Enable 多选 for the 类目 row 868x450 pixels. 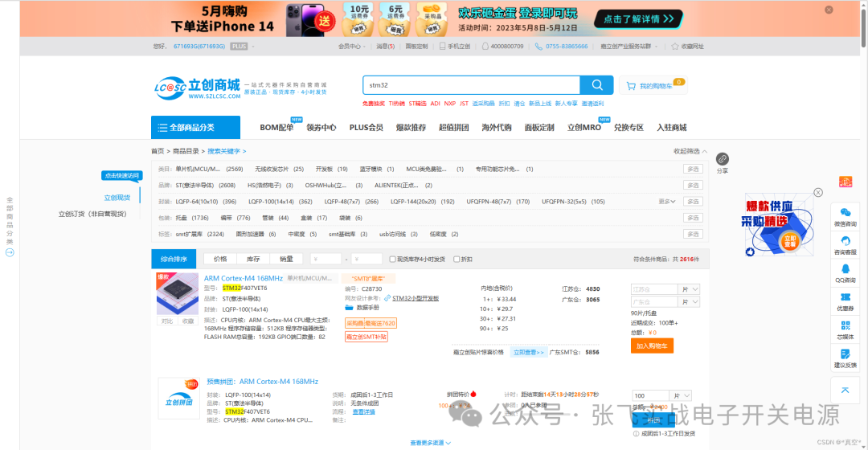pos(693,169)
